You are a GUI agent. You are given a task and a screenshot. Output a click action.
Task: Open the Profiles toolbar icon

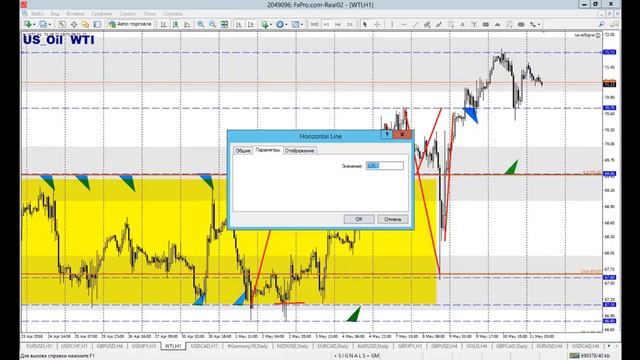tap(43, 24)
